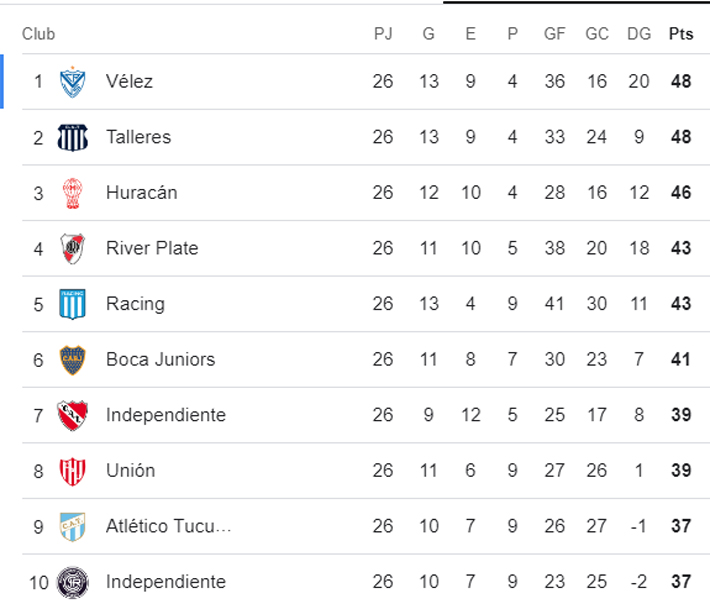Select the Huracán red balloon crest
710x609 pixels.
[72, 193]
